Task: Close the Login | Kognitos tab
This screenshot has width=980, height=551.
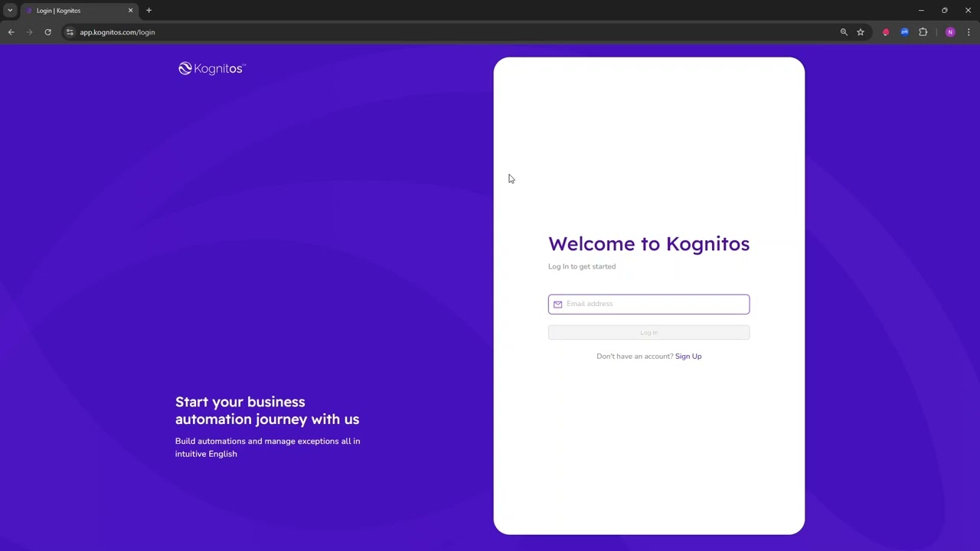Action: 130,11
